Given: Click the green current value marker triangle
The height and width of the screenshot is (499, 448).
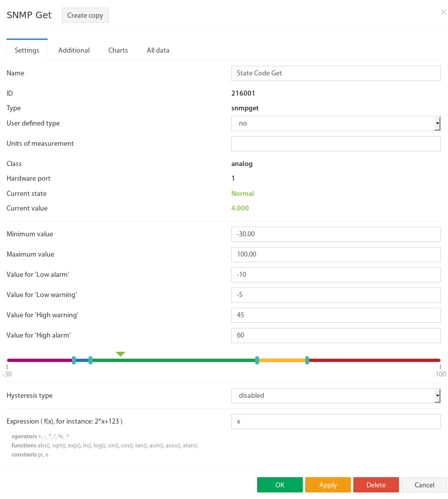Looking at the screenshot, I should tap(120, 354).
